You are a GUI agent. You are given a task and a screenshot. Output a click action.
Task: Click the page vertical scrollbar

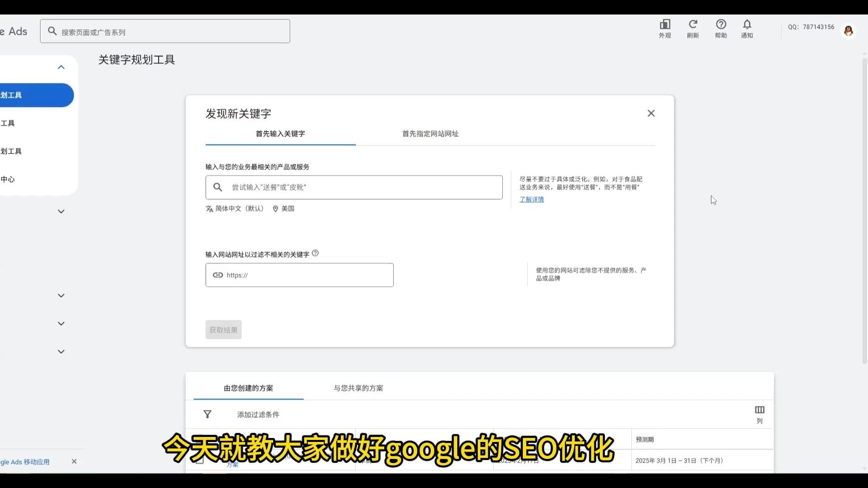click(864, 211)
